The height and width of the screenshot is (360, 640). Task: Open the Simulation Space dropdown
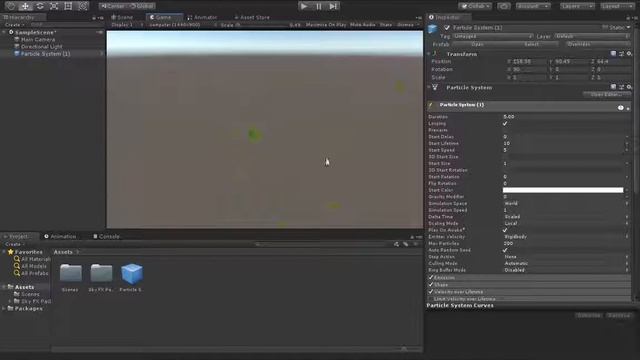pos(565,203)
